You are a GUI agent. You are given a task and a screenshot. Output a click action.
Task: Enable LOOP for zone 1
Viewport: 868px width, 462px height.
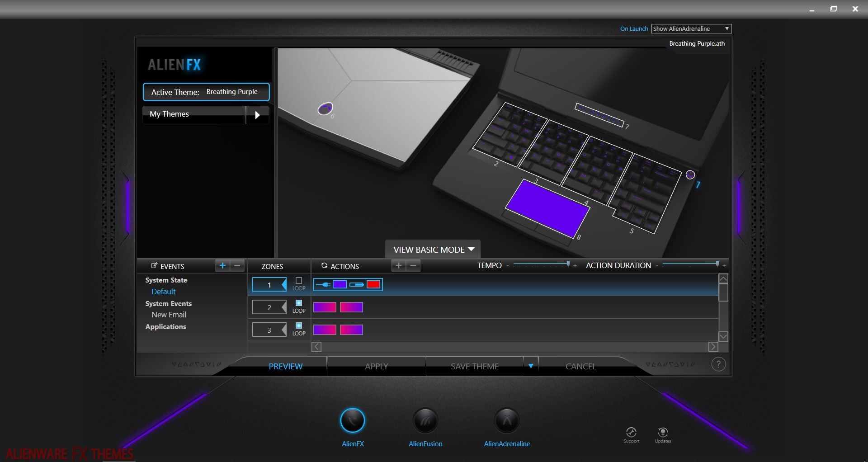(x=299, y=281)
